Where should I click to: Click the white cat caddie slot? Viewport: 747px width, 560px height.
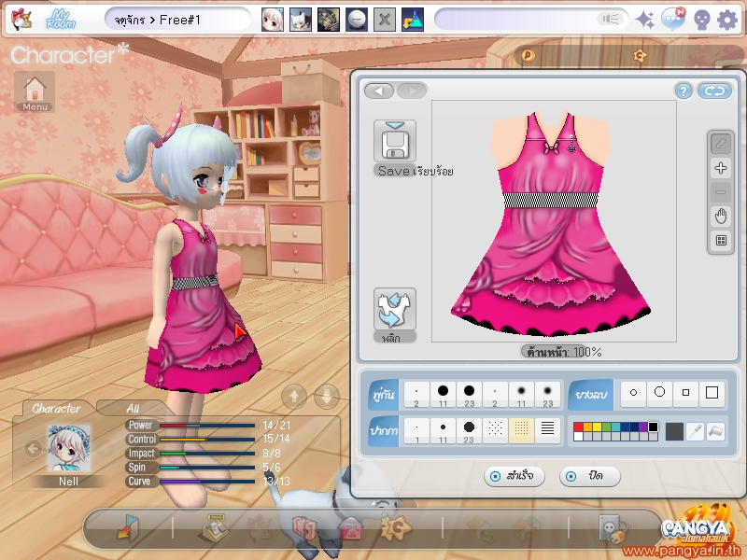(301, 20)
